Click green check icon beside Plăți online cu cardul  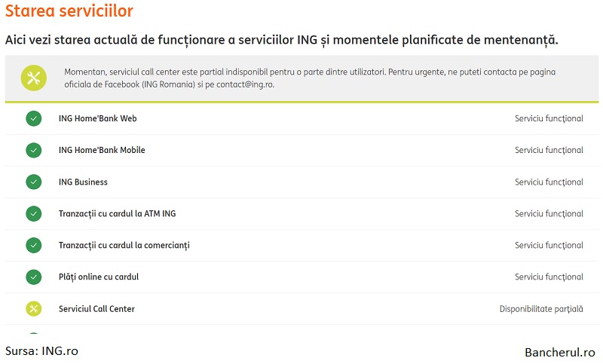tap(33, 277)
